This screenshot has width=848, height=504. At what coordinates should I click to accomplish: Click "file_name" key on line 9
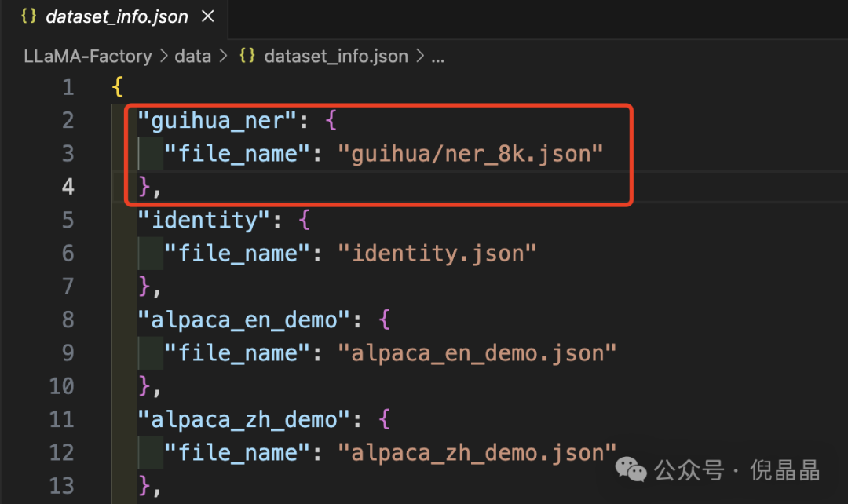237,354
